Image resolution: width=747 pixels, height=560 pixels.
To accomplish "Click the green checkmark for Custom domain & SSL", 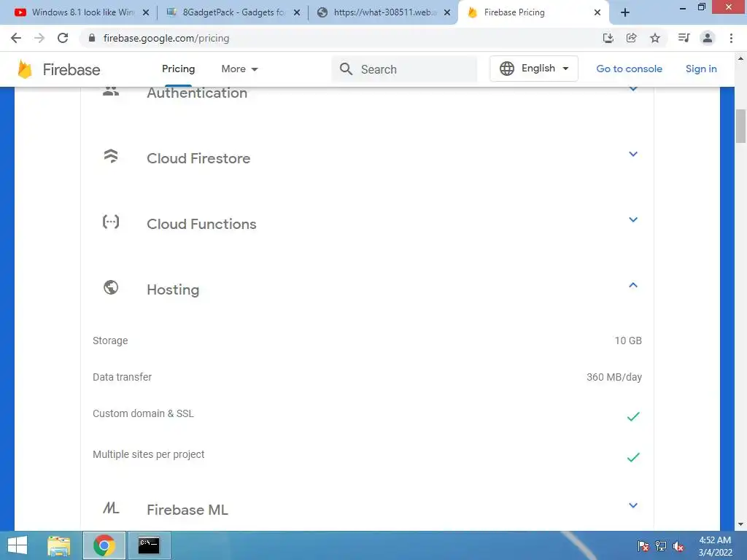I will click(x=633, y=416).
